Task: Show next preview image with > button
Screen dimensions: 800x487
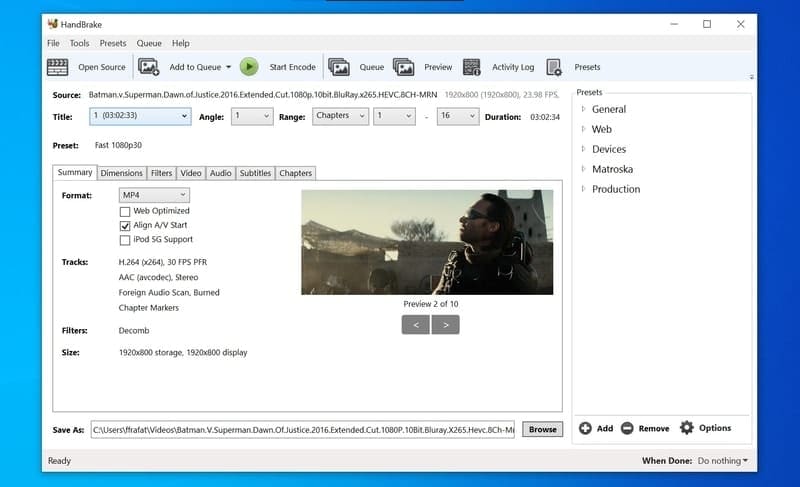Action: coord(445,325)
